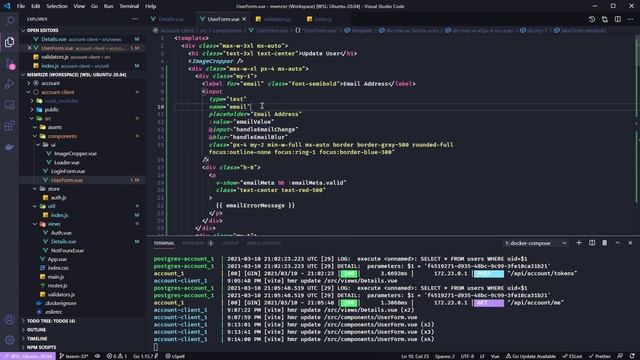
Task: Open Manage gear icon
Action: [9, 340]
